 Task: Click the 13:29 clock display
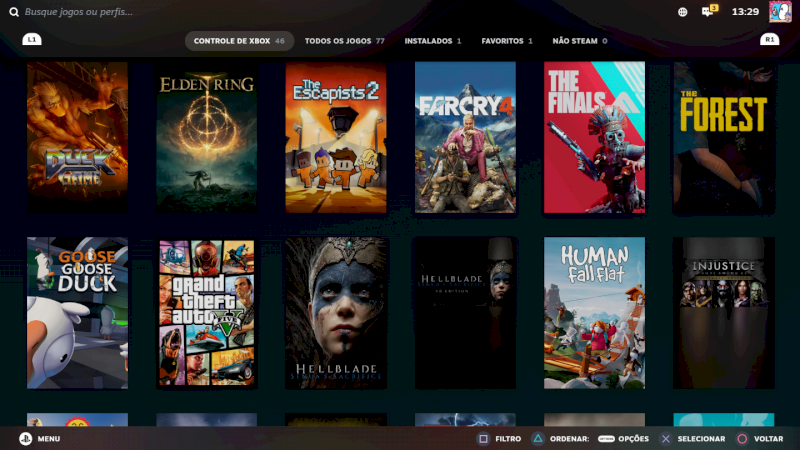745,12
